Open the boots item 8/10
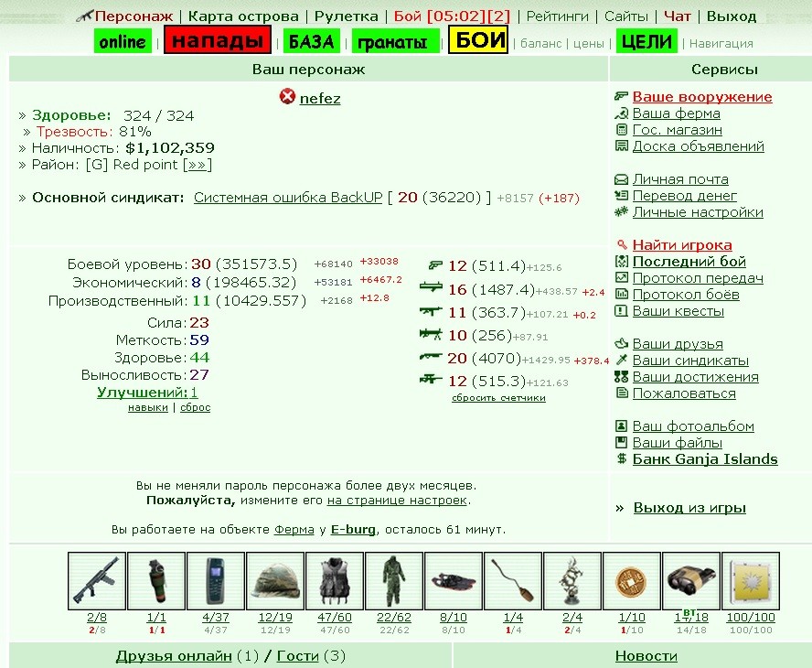812x668 pixels. 454,580
